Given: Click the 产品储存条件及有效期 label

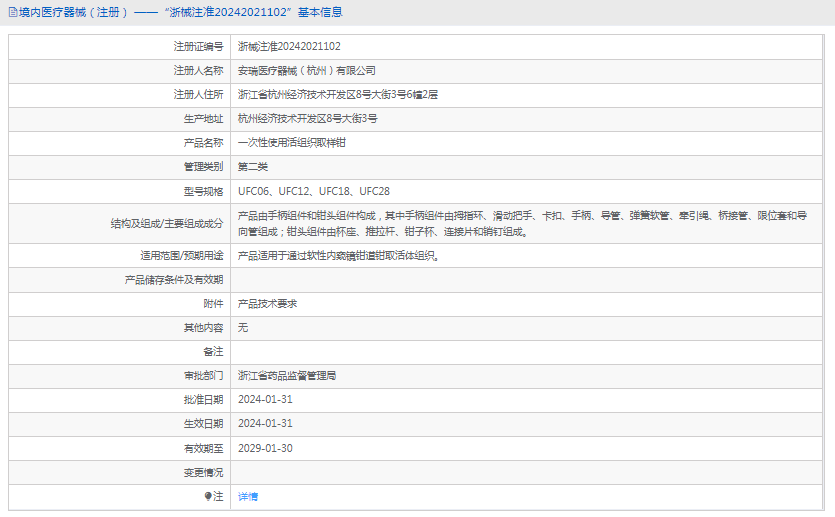Looking at the screenshot, I should tap(174, 280).
